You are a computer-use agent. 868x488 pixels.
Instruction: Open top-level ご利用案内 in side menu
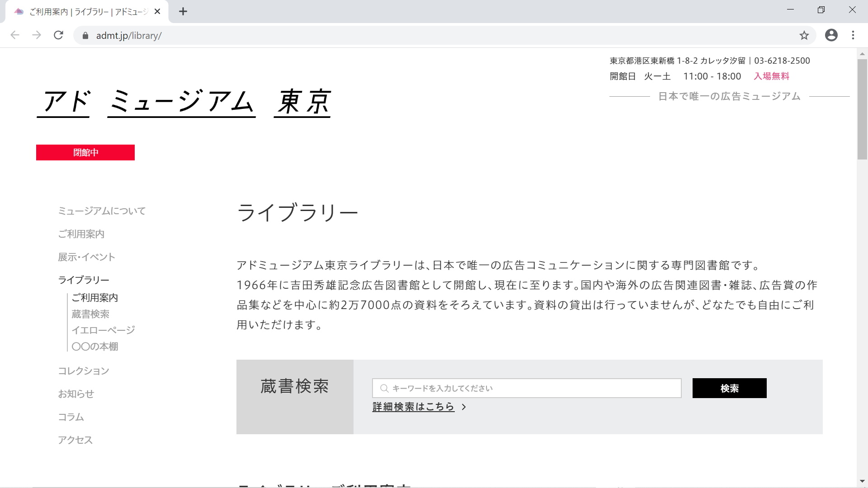(x=81, y=234)
